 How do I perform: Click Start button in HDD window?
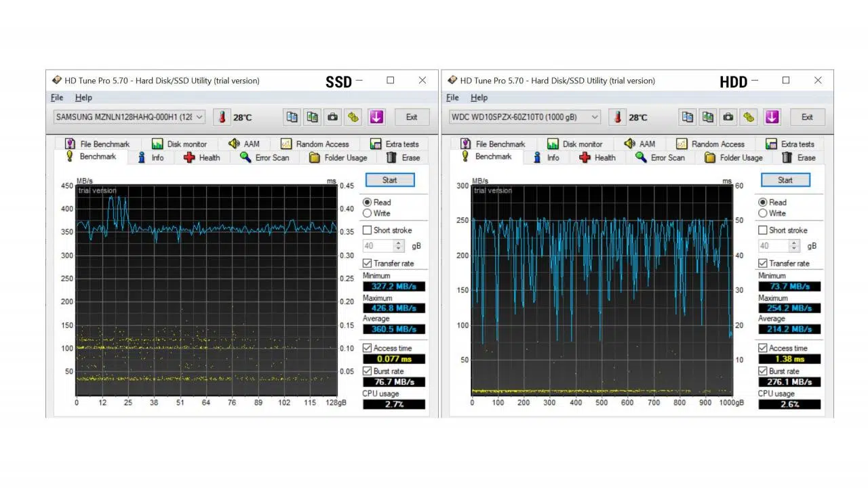pos(785,180)
